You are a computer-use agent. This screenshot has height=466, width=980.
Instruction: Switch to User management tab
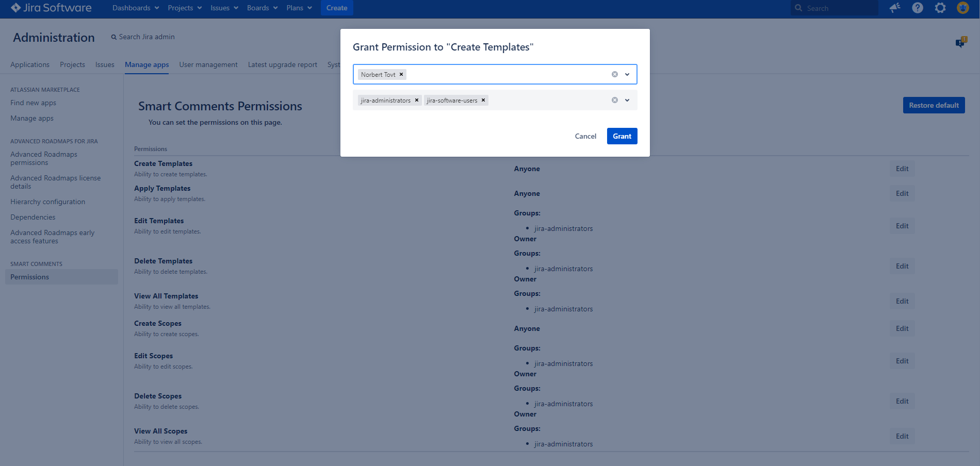tap(208, 64)
